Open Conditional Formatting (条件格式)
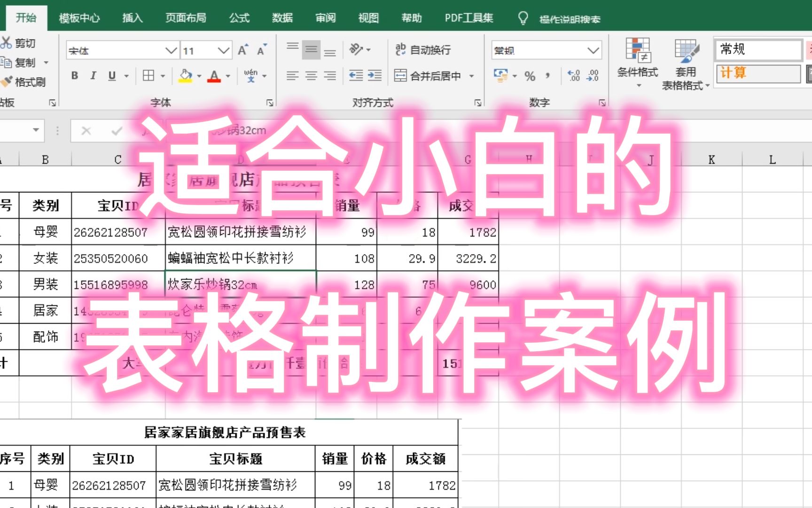This screenshot has height=508, width=812. [638, 63]
